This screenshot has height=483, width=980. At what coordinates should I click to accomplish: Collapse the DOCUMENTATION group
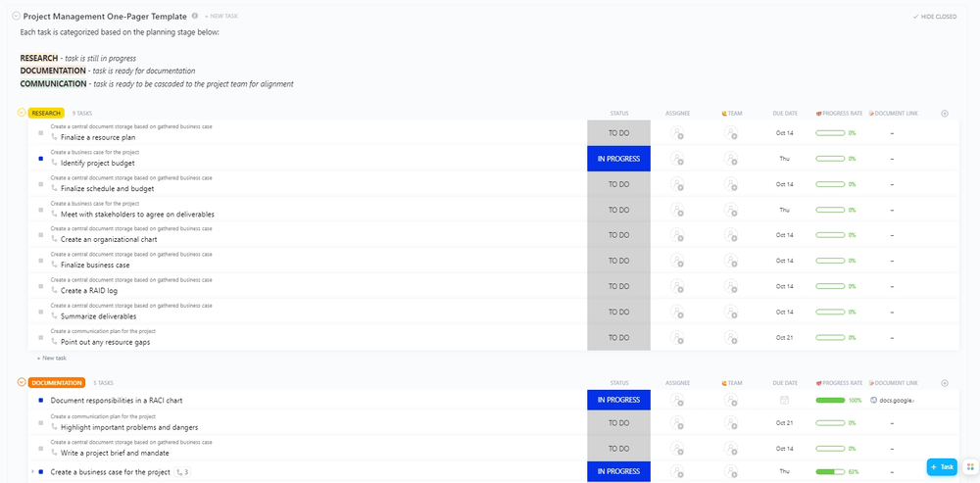[22, 382]
